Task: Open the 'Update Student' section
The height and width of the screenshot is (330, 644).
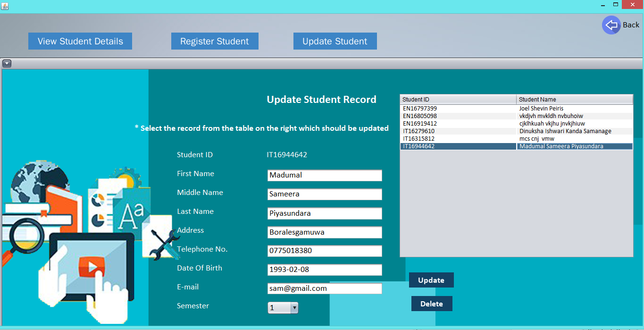Action: pyautogui.click(x=335, y=41)
